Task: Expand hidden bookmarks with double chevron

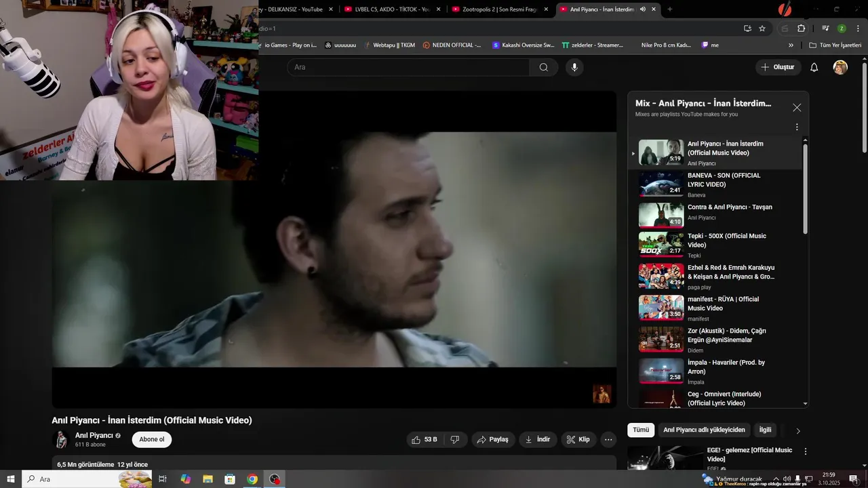Action: (x=791, y=45)
